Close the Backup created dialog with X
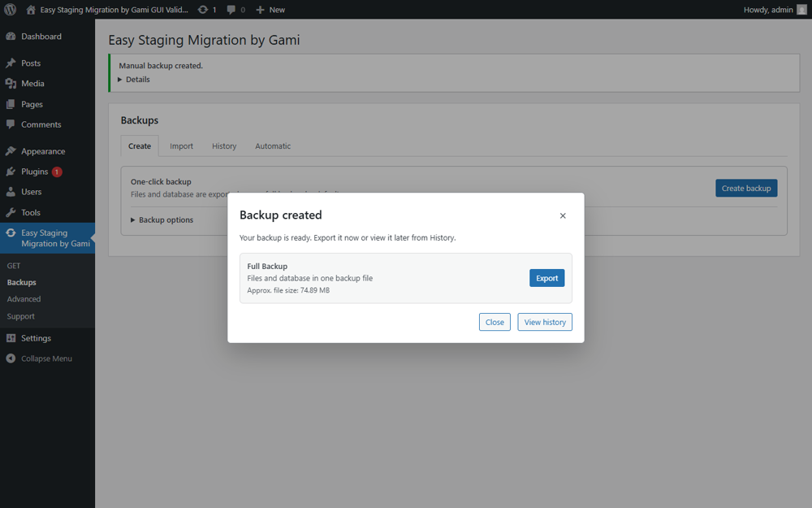 563,215
